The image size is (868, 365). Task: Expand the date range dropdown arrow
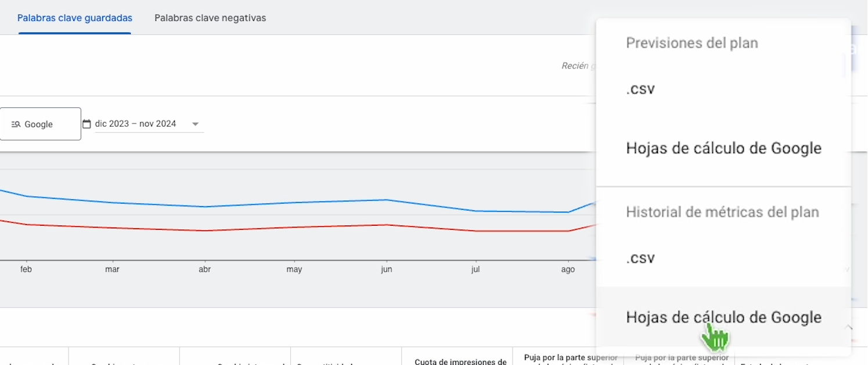click(196, 124)
